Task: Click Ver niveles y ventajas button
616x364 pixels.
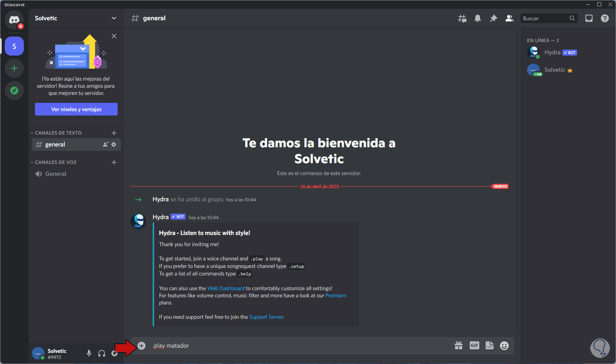Action: click(x=76, y=109)
